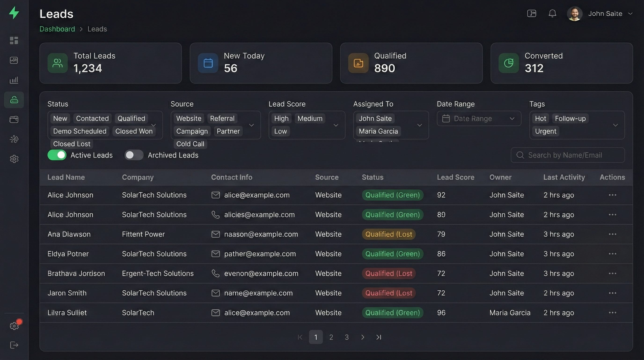Click the dashboard grid icon in sidebar
Viewport: 644px width, 360px height.
point(14,40)
